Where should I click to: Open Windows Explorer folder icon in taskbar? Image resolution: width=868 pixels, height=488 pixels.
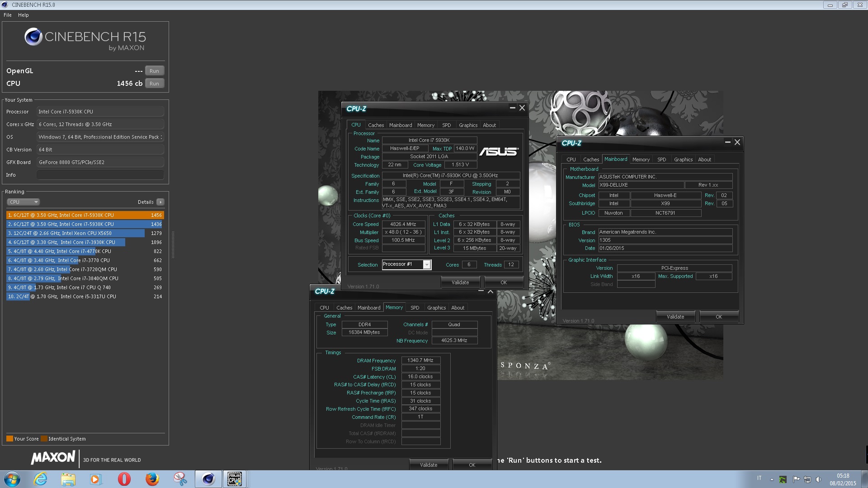tap(68, 479)
